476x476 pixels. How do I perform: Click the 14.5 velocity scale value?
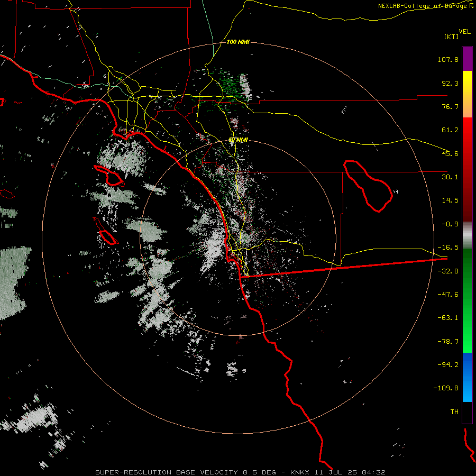pos(450,200)
